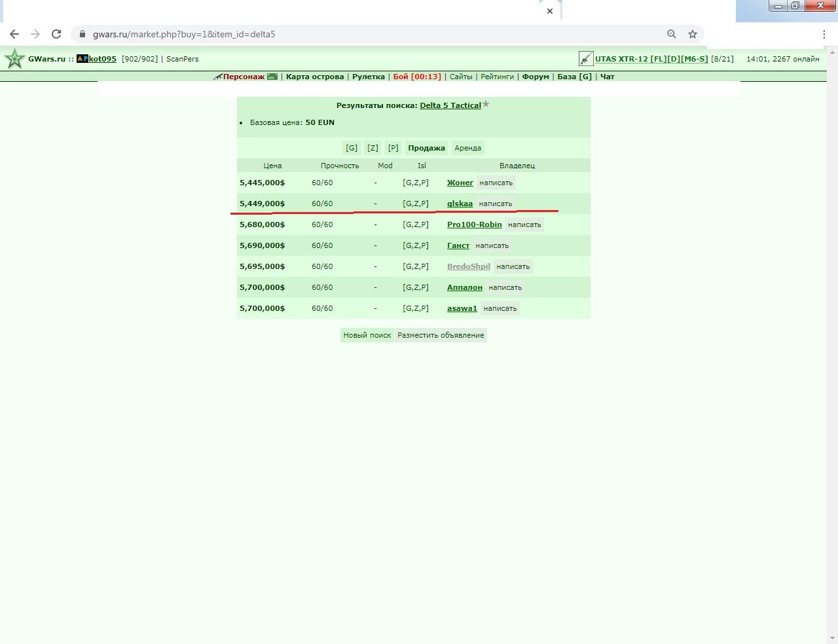The height and width of the screenshot is (644, 838).
Task: Click написать next to Аппалон
Action: [x=505, y=287]
